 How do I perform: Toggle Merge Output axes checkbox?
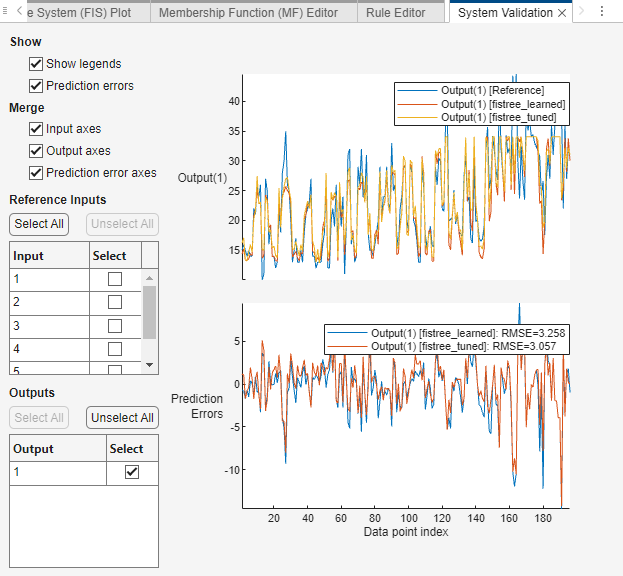tap(37, 151)
